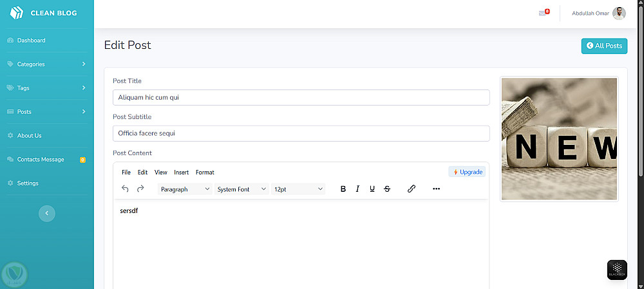This screenshot has height=289, width=644.
Task: Click the user avatar picture
Action: [x=619, y=13]
